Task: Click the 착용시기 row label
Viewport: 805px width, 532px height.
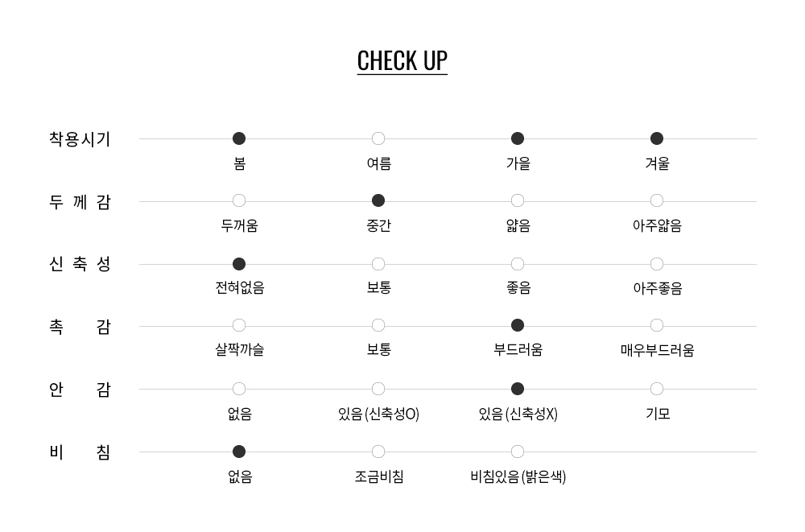Action: click(80, 139)
